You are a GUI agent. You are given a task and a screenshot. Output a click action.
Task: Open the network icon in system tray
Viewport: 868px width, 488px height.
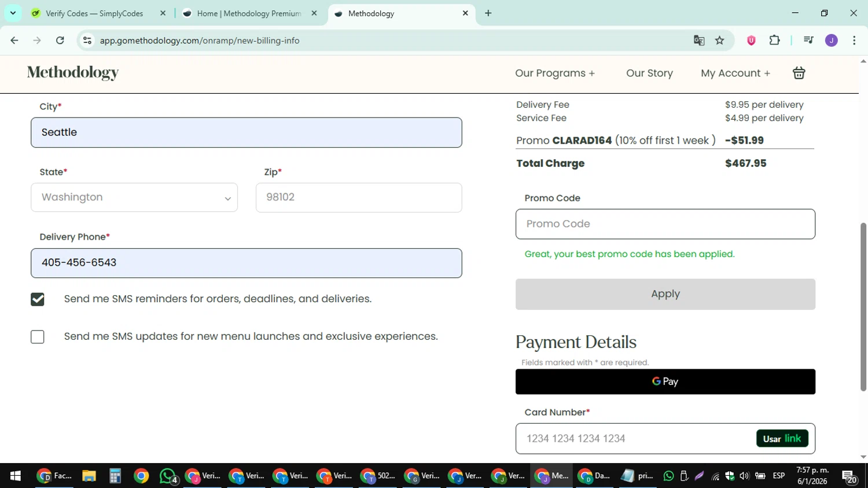pos(716,476)
